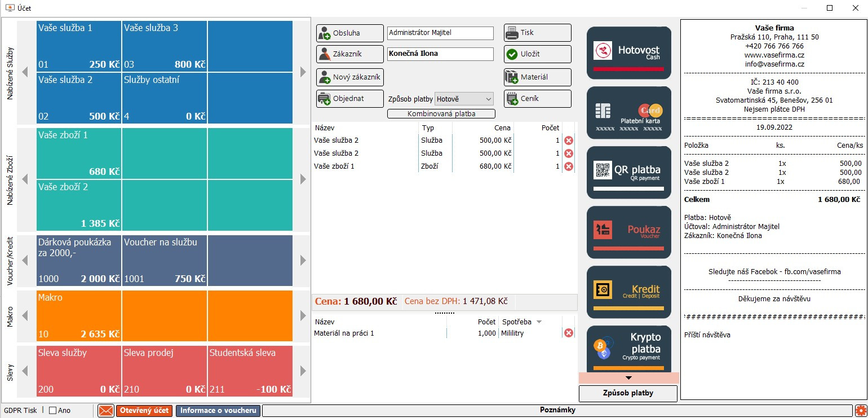This screenshot has width=868, height=418.
Task: Click the Obsluha staff button
Action: pos(349,33)
